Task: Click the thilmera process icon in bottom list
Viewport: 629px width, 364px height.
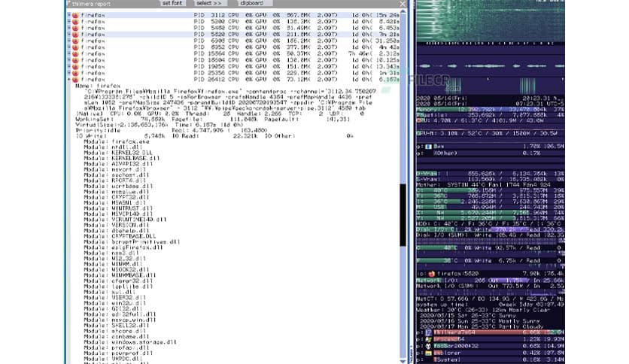Action: 429,331
